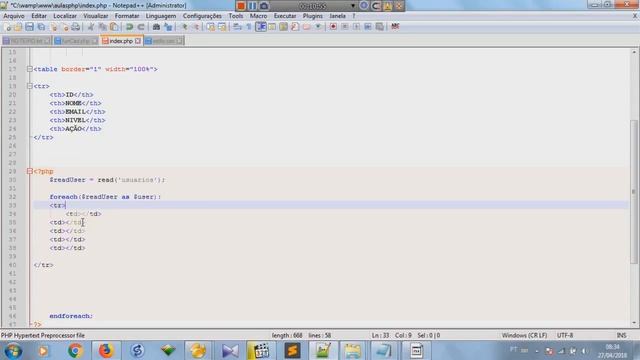Image resolution: width=640 pixels, height=360 pixels.
Task: Open the Configurações menu
Action: click(202, 16)
